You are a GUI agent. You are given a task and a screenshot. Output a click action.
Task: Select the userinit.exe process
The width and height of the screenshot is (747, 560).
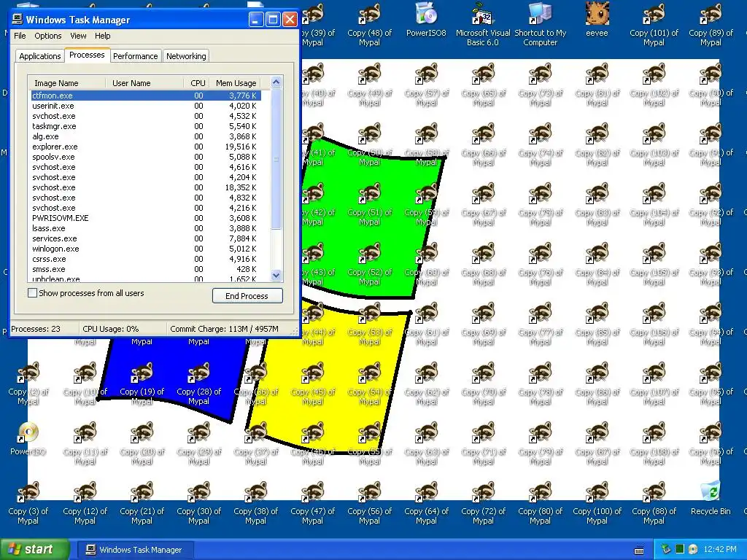(146, 106)
